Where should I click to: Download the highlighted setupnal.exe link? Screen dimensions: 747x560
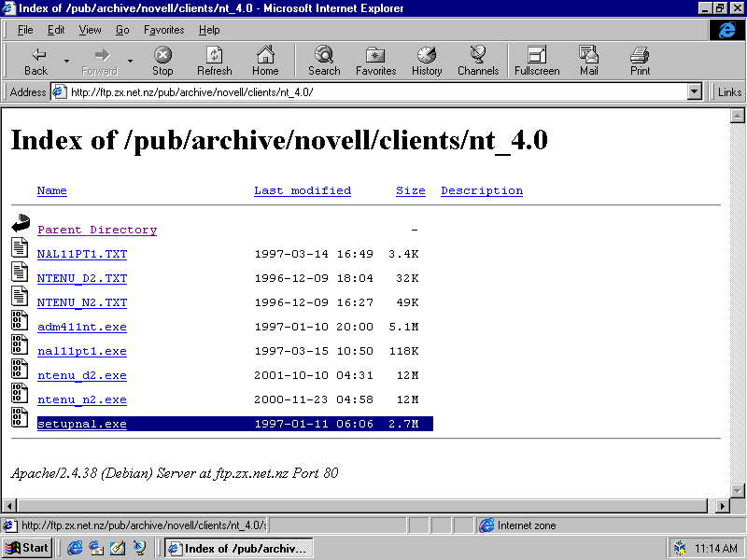tap(82, 424)
